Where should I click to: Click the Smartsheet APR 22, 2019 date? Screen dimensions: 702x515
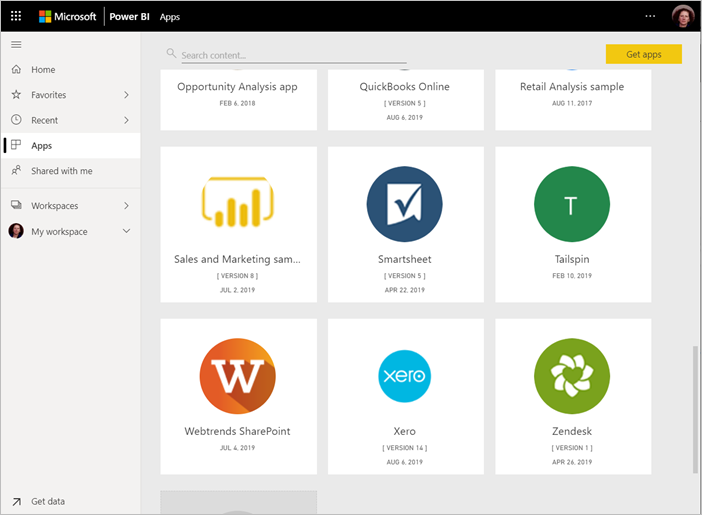pyautogui.click(x=405, y=290)
